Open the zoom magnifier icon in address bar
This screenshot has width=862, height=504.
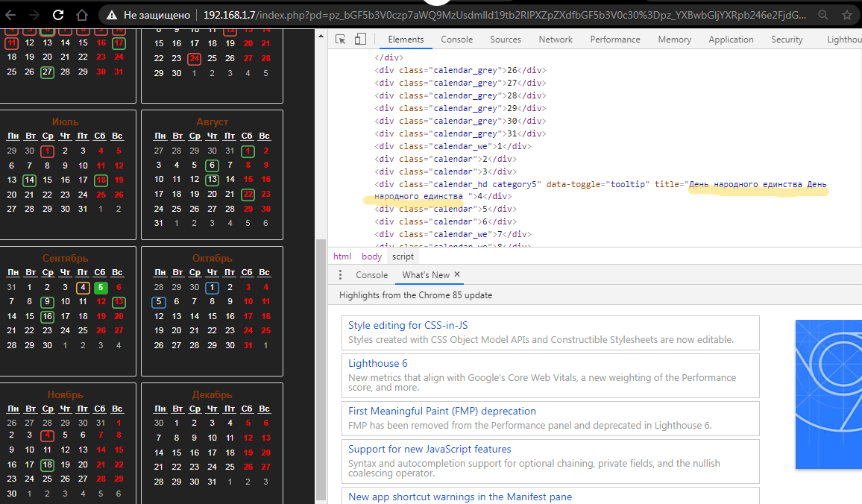pyautogui.click(x=822, y=15)
